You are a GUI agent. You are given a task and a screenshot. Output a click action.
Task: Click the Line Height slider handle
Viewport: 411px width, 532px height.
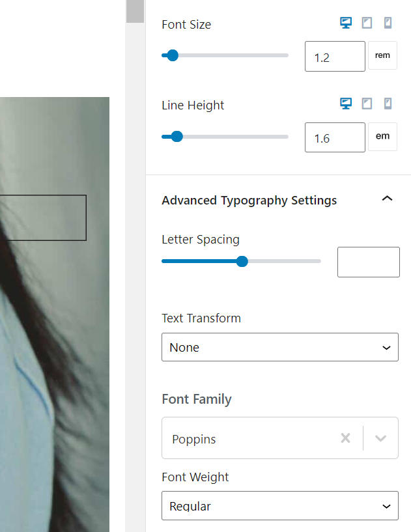(x=177, y=137)
